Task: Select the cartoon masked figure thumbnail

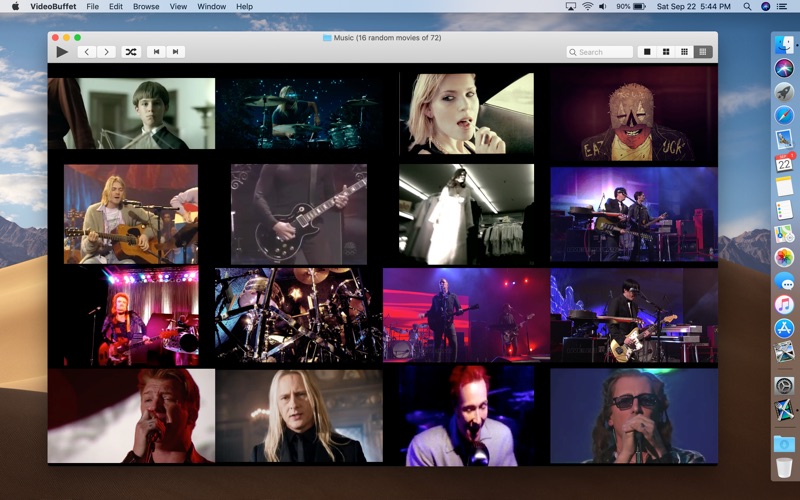Action: tap(634, 113)
